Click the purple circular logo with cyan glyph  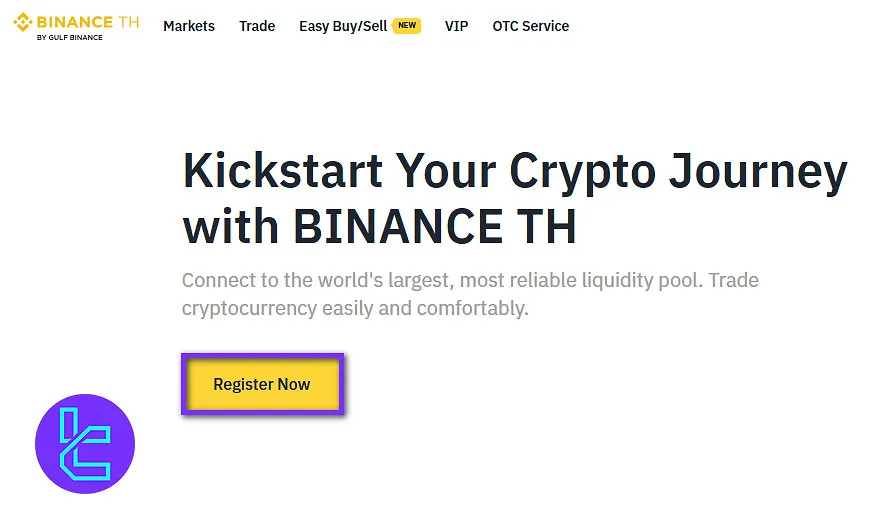tap(85, 444)
